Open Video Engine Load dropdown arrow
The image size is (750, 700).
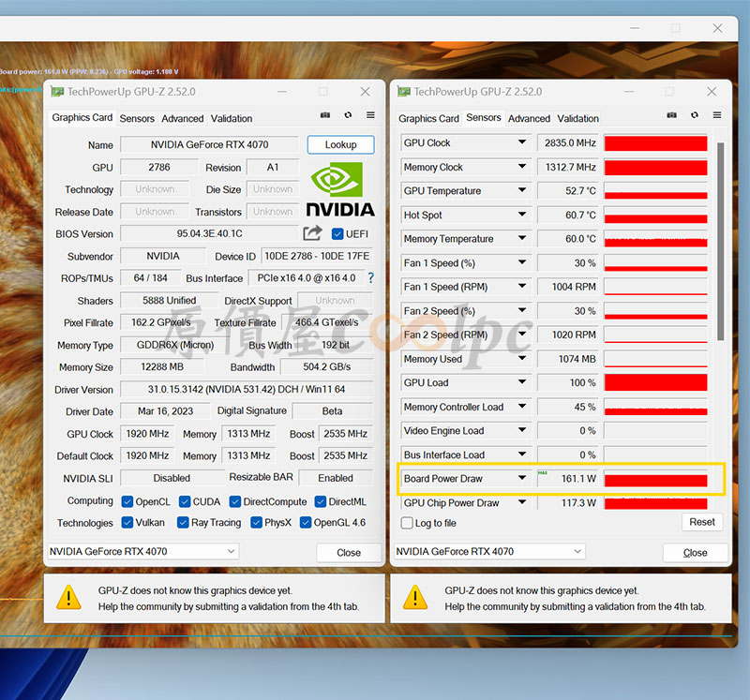coord(522,430)
